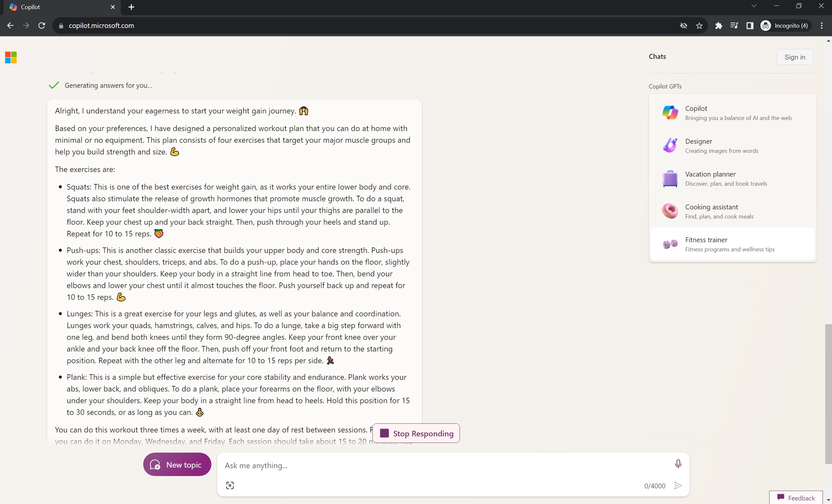This screenshot has width=832, height=504.
Task: Click the Sign in button
Action: click(795, 57)
